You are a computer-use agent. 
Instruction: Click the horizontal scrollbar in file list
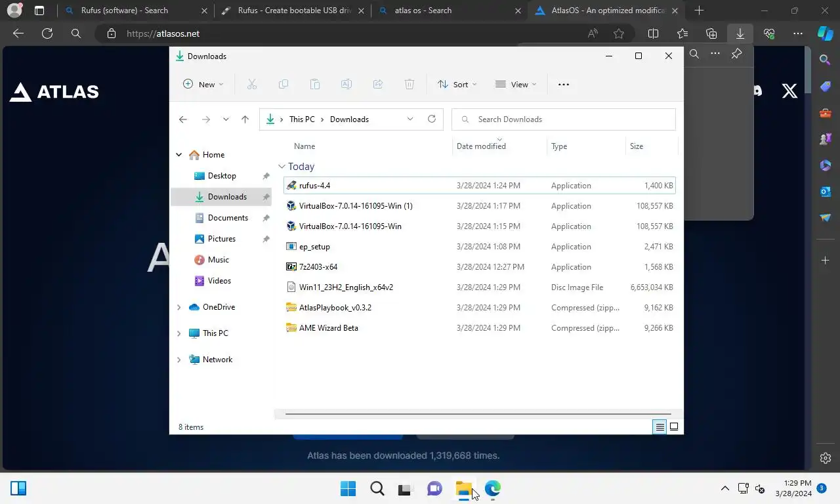[478, 414]
